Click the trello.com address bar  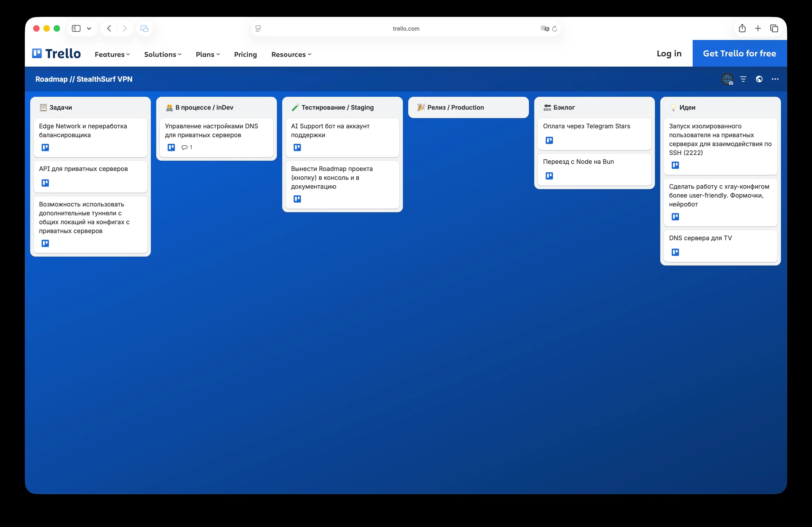(406, 29)
